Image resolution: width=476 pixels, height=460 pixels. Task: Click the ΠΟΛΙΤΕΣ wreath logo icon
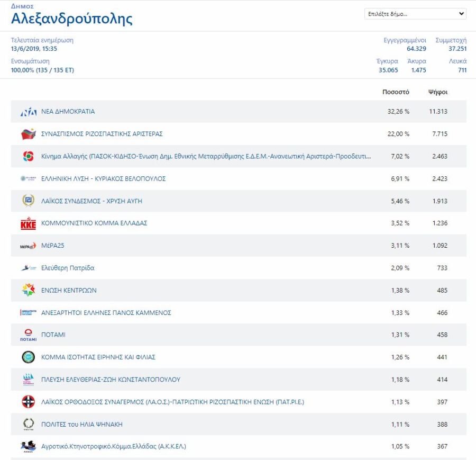28,424
